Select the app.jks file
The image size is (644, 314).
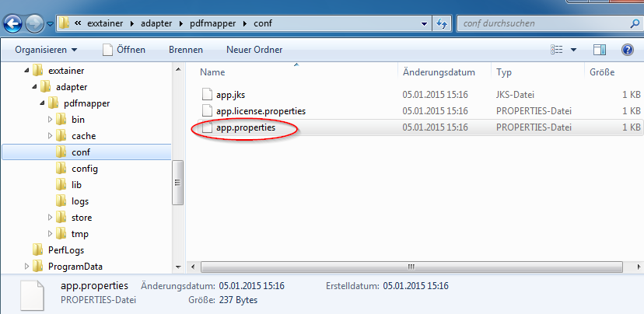click(x=231, y=95)
